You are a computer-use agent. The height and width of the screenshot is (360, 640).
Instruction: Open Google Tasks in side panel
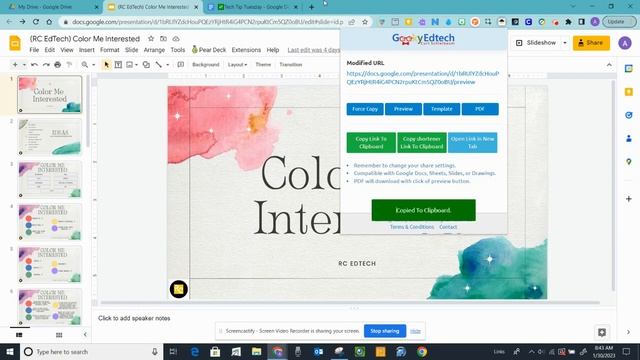point(629,115)
